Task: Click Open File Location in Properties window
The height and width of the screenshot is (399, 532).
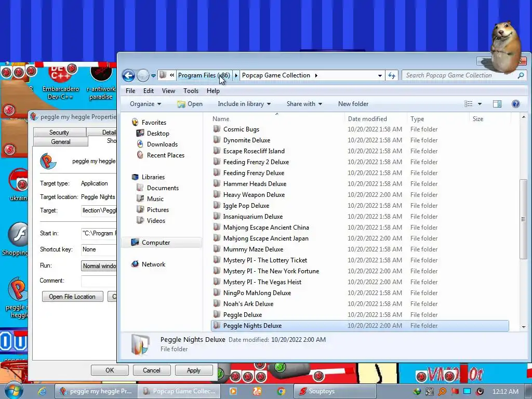Action: [x=72, y=297]
